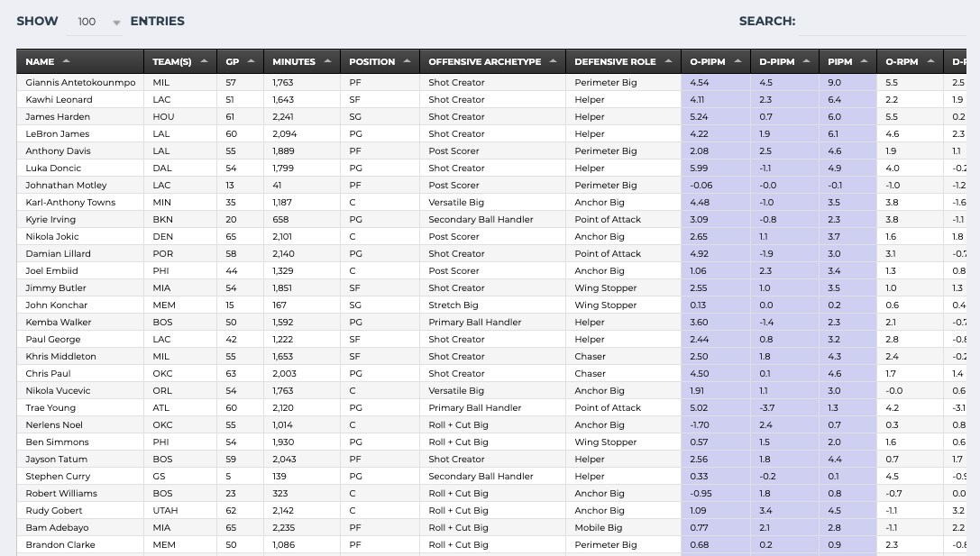Sort by MINUTES column header
This screenshot has height=556, width=980.
(302, 61)
